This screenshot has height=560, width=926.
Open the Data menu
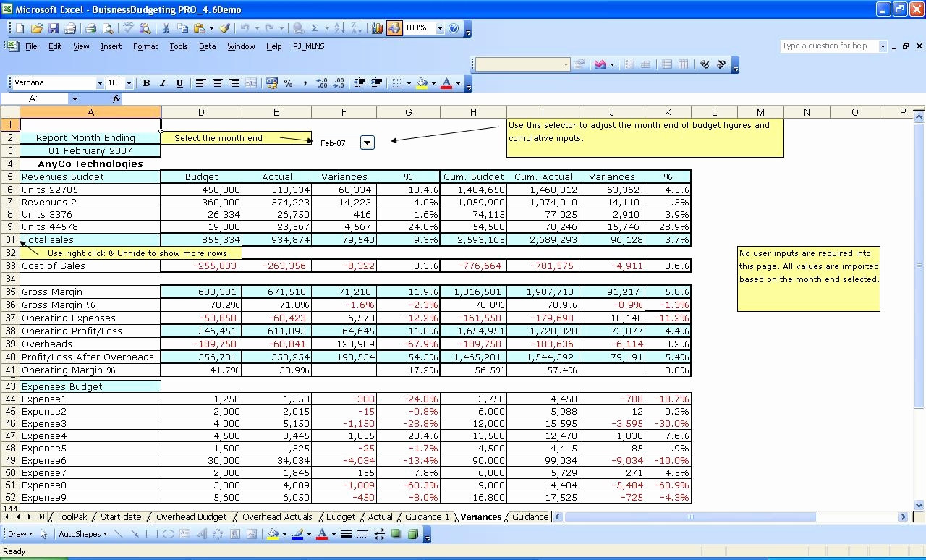(207, 46)
